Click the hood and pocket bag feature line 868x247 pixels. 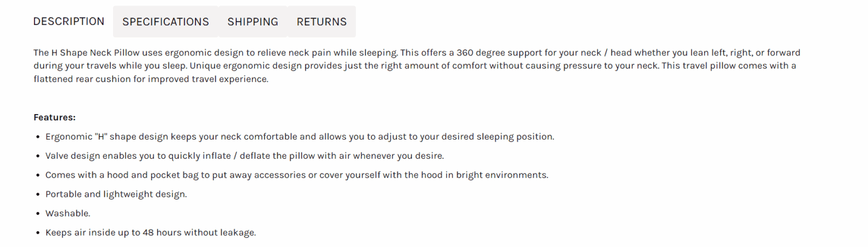pyautogui.click(x=297, y=175)
